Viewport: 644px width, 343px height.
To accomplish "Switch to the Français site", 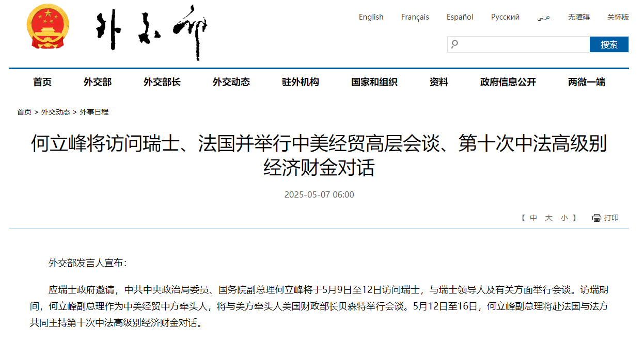I will 415,17.
